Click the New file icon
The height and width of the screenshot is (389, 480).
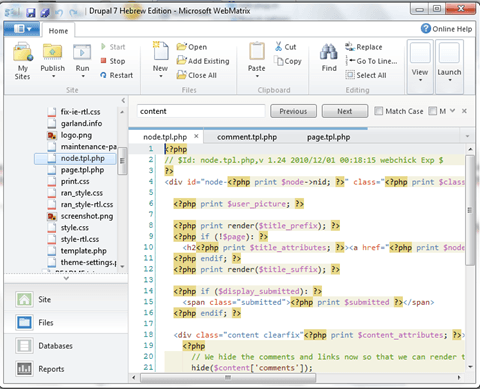[x=160, y=52]
